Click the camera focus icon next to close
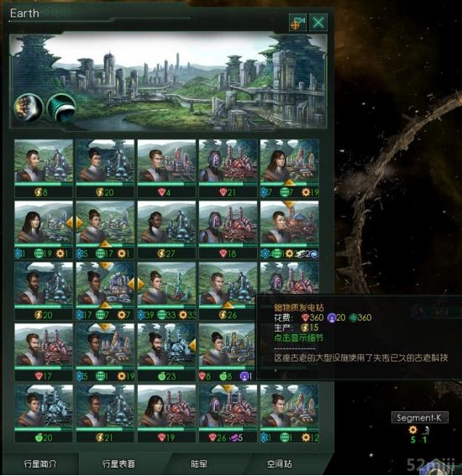The width and height of the screenshot is (462, 476). point(297,23)
